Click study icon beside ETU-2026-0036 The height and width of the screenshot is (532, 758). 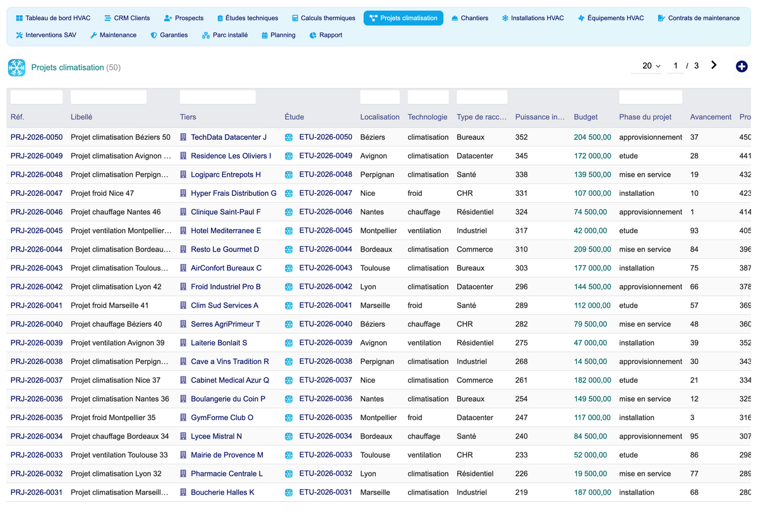tap(289, 399)
